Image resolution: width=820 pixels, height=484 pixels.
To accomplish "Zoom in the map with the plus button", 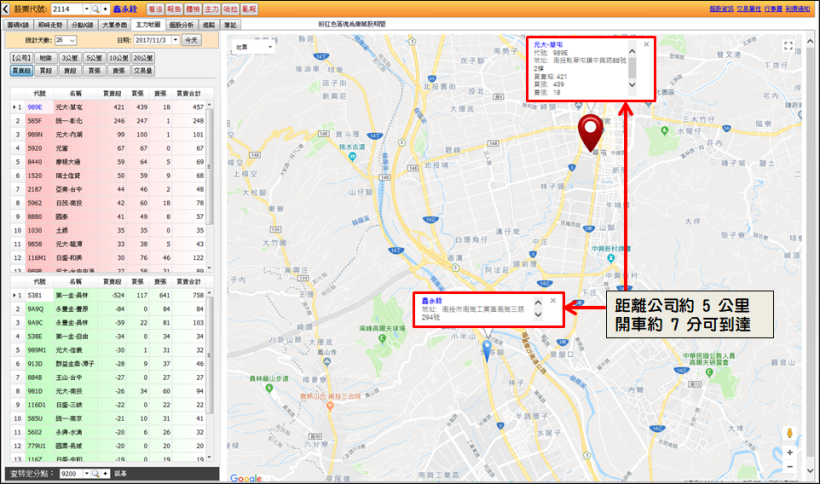I will click(x=790, y=453).
